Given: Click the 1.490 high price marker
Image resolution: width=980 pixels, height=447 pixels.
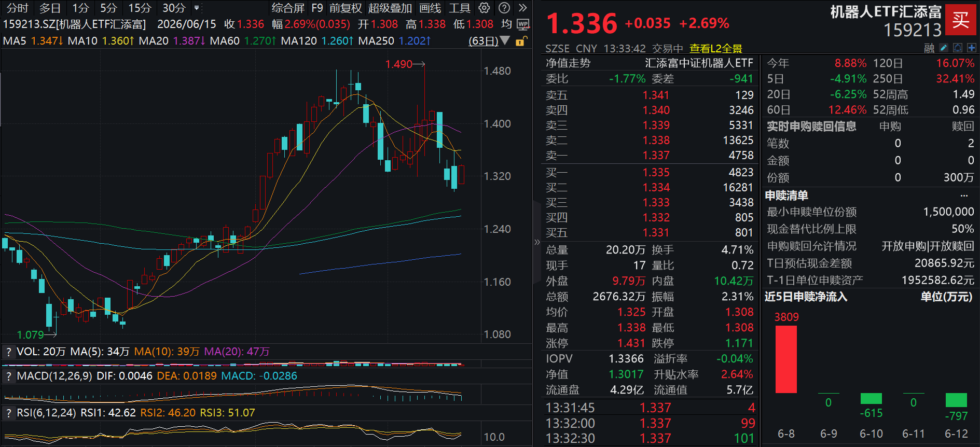Looking at the screenshot, I should (398, 64).
